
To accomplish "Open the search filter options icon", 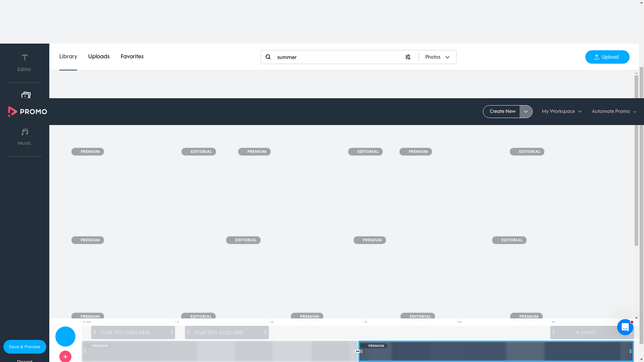I will pyautogui.click(x=408, y=57).
